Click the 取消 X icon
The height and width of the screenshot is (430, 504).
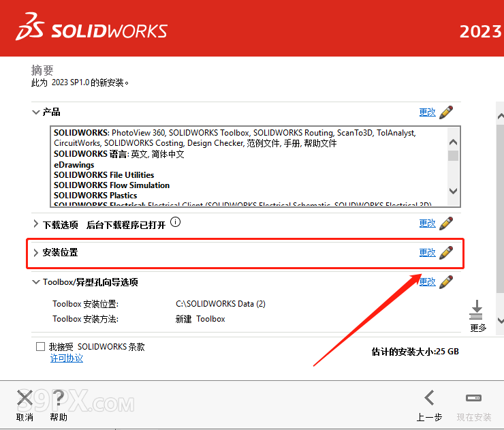[25, 398]
